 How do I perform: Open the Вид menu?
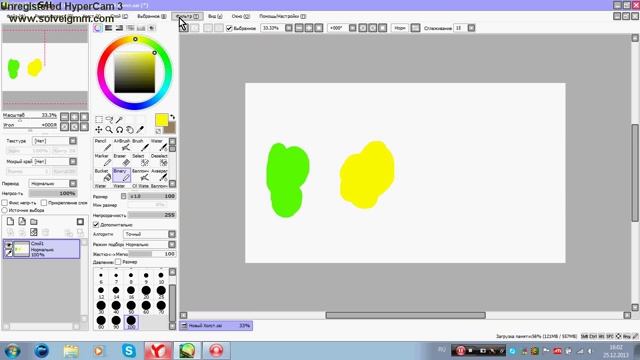[x=215, y=16]
